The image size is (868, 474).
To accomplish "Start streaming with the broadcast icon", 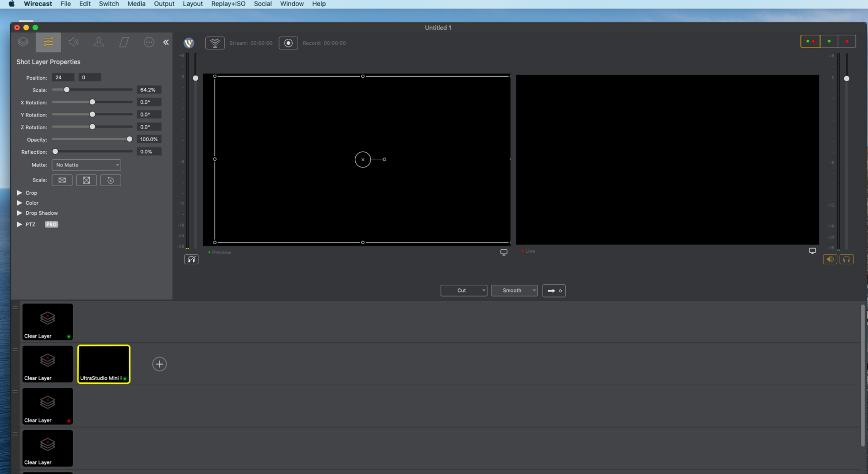I will [x=215, y=43].
